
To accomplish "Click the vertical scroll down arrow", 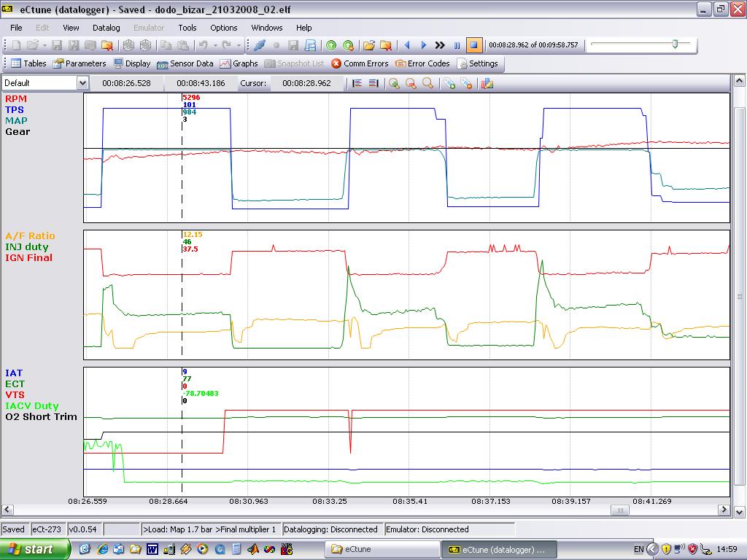I will [x=740, y=513].
